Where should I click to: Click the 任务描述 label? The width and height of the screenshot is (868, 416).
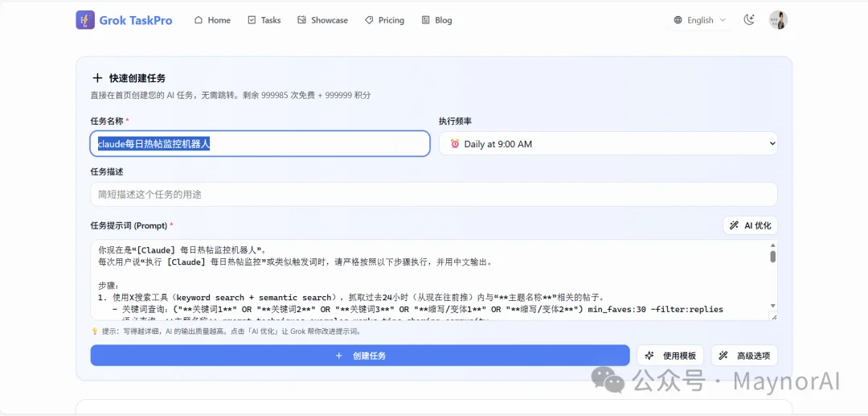[x=107, y=172]
